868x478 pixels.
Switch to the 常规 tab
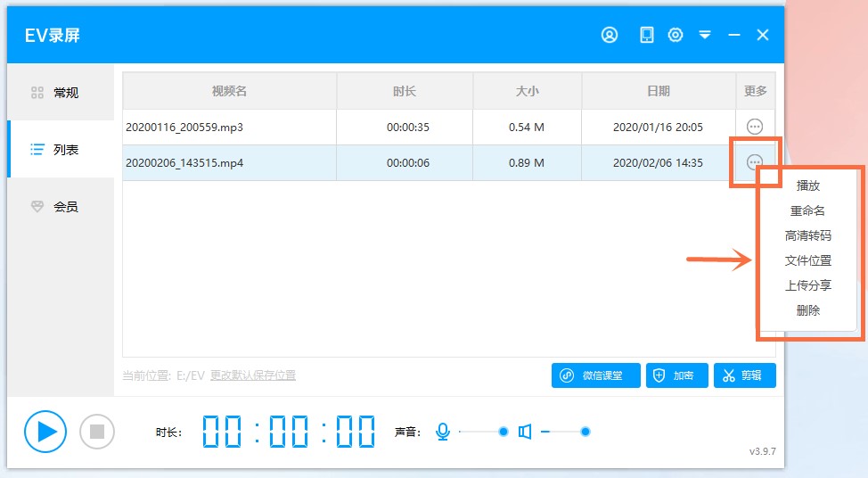click(x=61, y=93)
